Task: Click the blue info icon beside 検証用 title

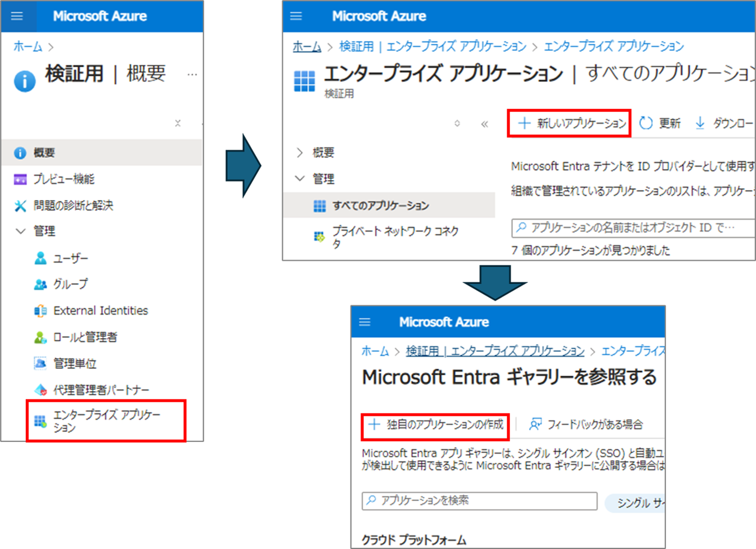Action: [24, 81]
